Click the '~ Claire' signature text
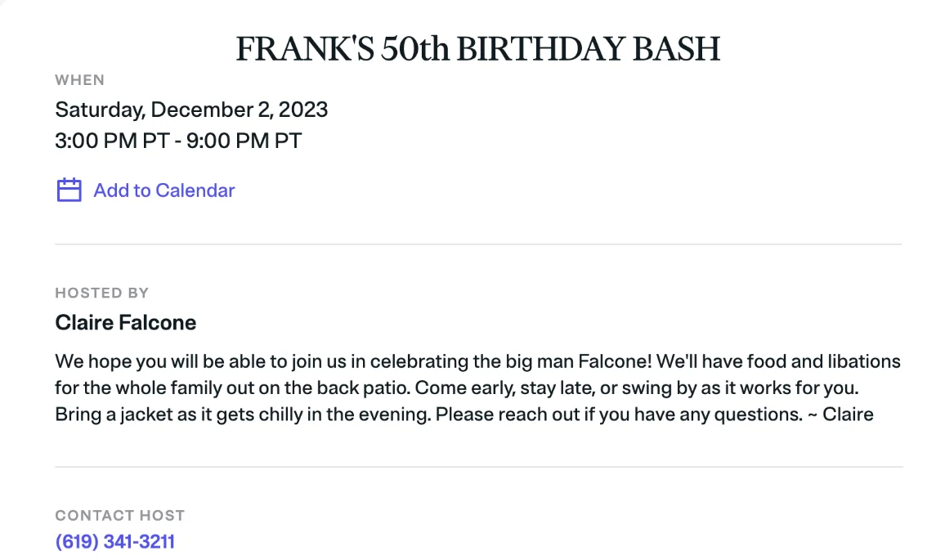This screenshot has height=560, width=936. click(x=841, y=414)
